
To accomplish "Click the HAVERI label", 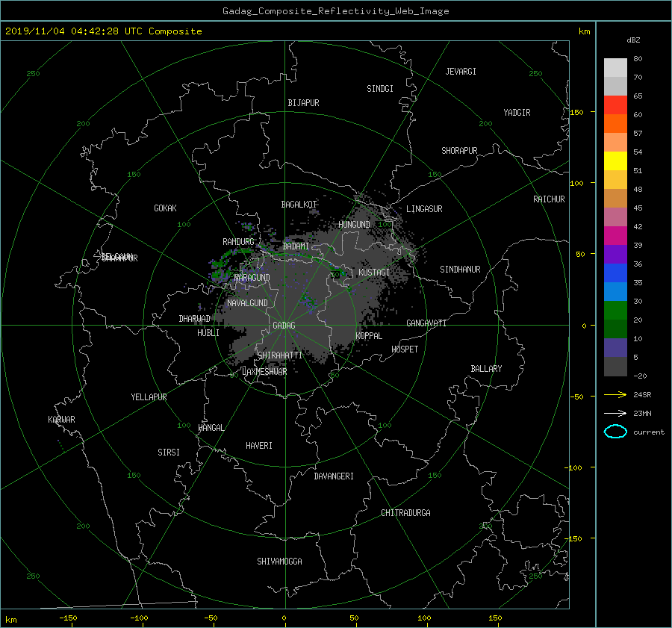I will pyautogui.click(x=259, y=446).
